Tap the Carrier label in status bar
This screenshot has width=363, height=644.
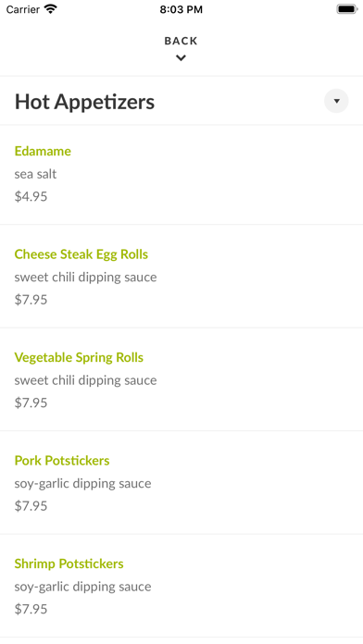tap(23, 9)
